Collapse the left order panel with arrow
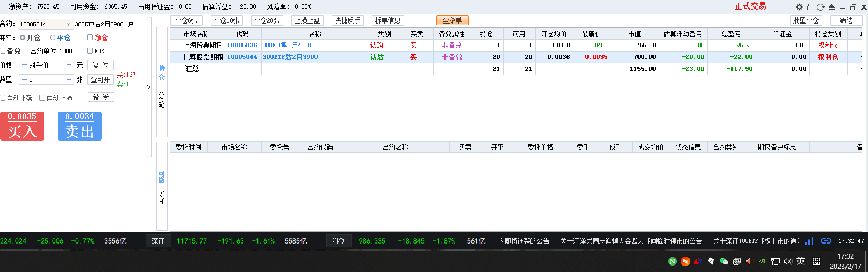Screen dimensions: 868x272 (149, 87)
